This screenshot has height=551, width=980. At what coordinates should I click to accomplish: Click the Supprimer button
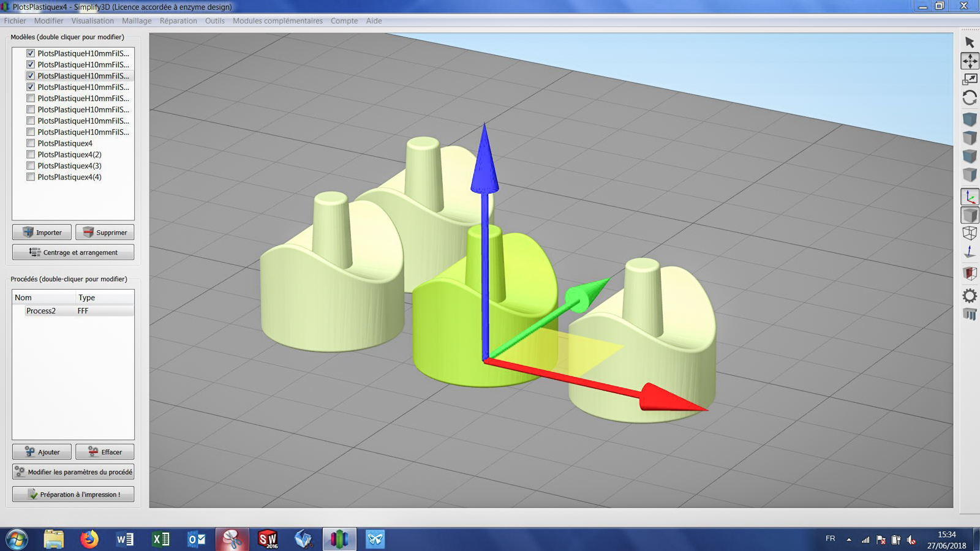click(105, 233)
